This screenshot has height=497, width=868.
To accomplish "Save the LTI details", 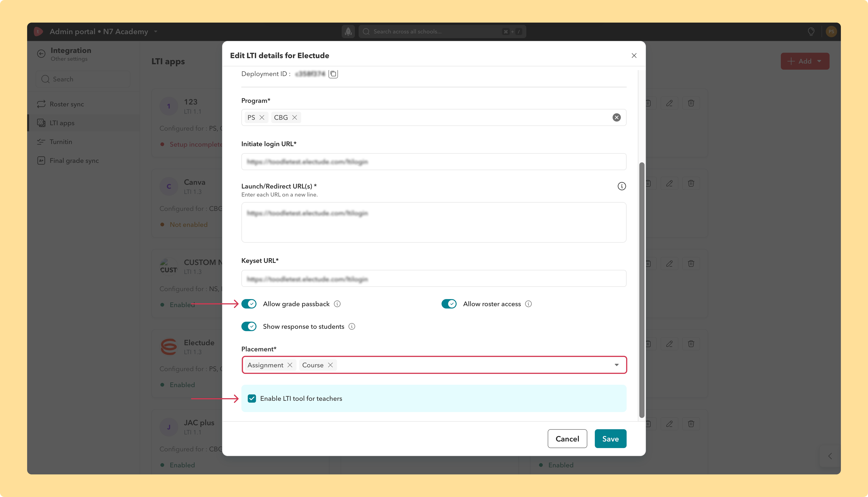I will point(610,439).
